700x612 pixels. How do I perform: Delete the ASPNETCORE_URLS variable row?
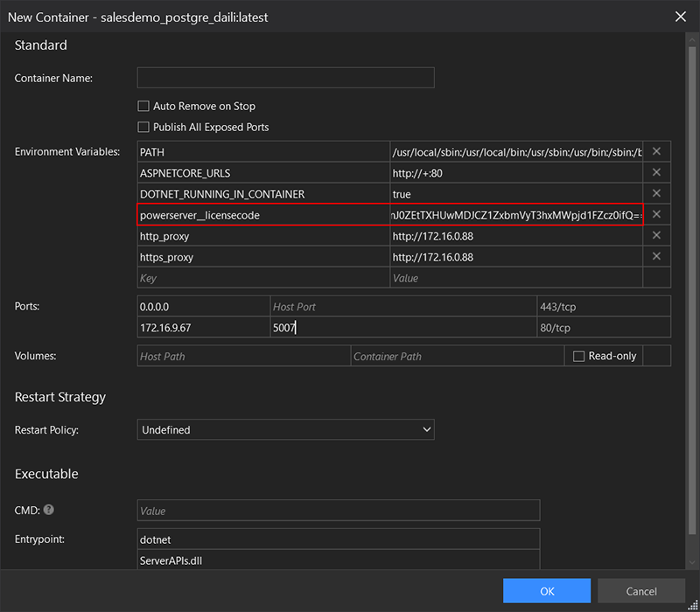[656, 173]
